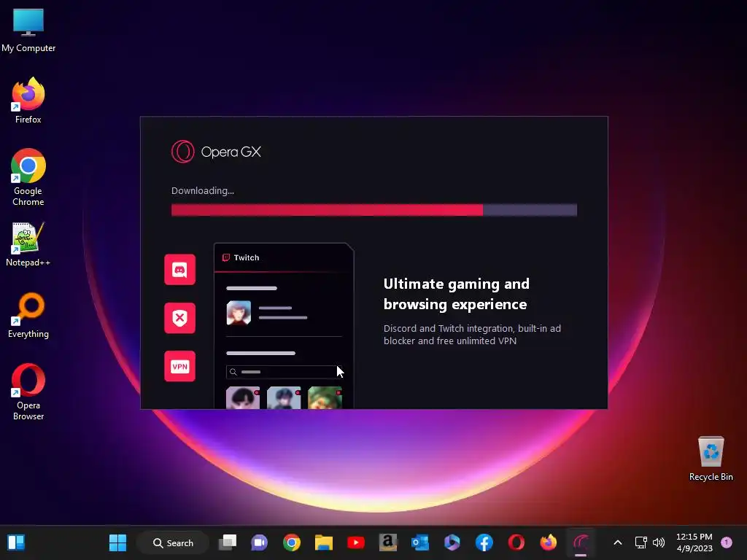Open the taskbar Search box
The image size is (747, 560).
pyautogui.click(x=173, y=542)
